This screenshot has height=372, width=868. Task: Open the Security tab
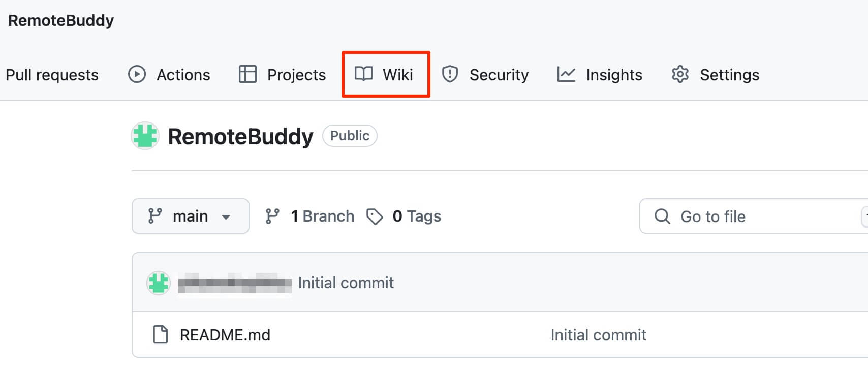coord(485,74)
